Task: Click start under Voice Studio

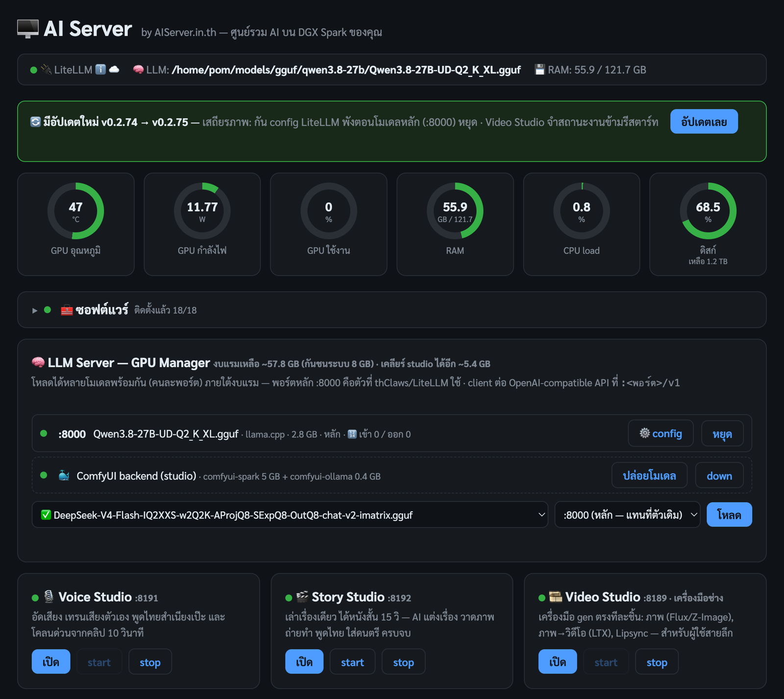Action: 99,662
